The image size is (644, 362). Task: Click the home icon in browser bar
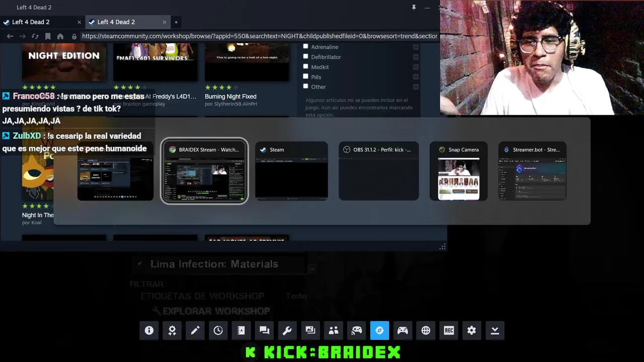pos(60,36)
